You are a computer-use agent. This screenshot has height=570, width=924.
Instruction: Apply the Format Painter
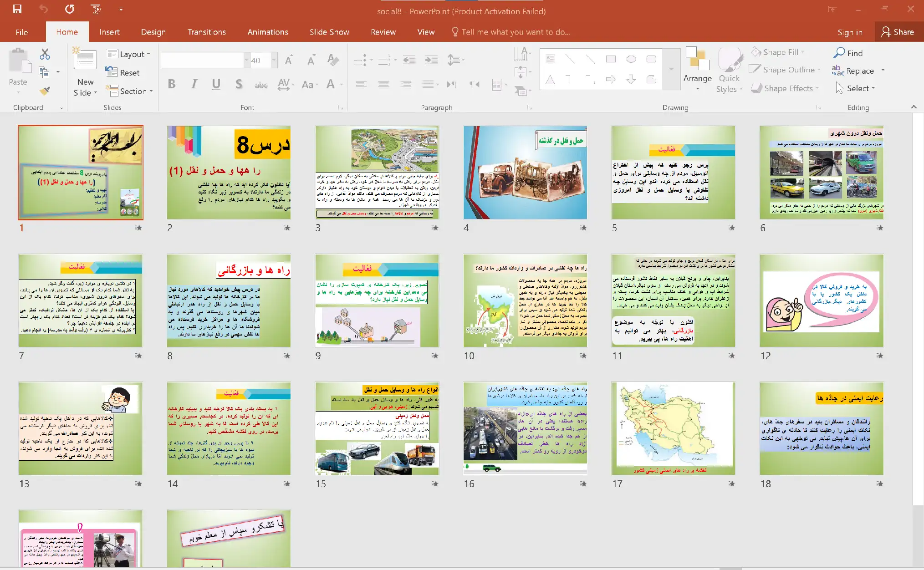[x=44, y=91]
